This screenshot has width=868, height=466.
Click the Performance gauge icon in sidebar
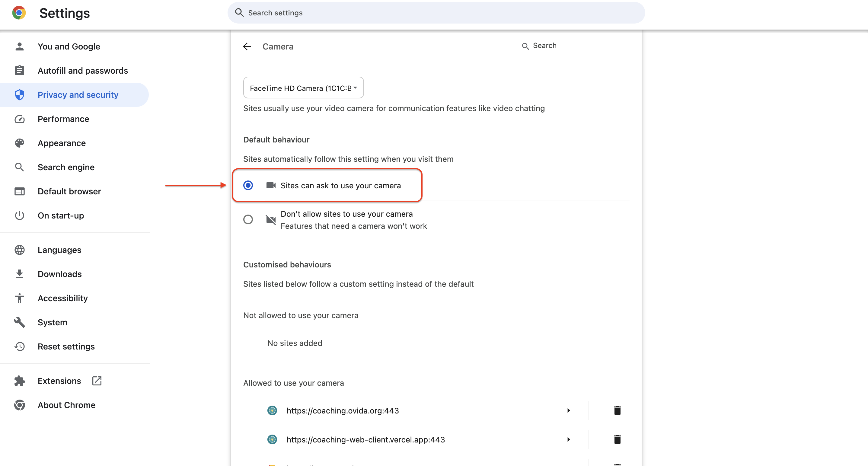pos(20,119)
